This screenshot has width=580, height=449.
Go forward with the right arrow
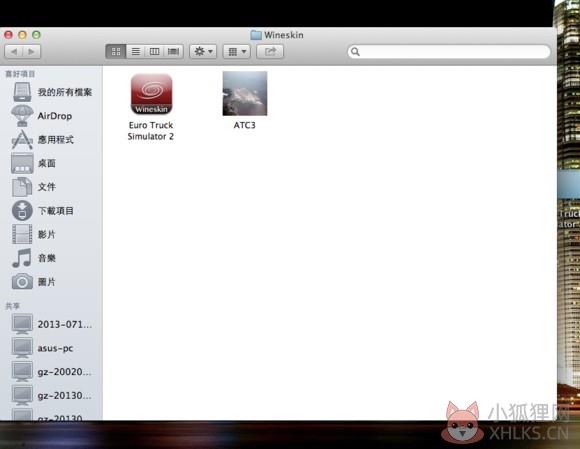(x=32, y=51)
